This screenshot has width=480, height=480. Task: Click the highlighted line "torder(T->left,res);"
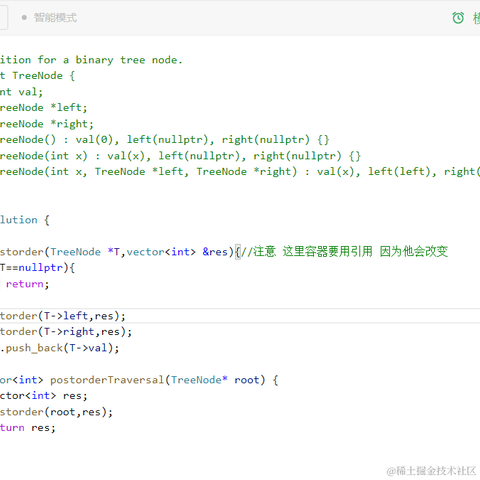63,316
